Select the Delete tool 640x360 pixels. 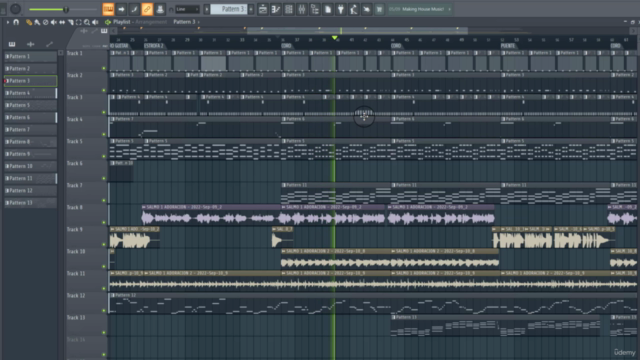pos(46,22)
